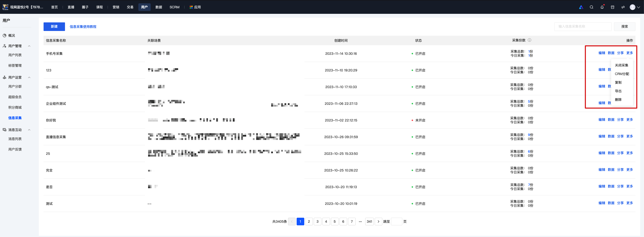Click 数据 for the 手机号采集 row
This screenshot has width=644, height=237.
pyautogui.click(x=611, y=53)
